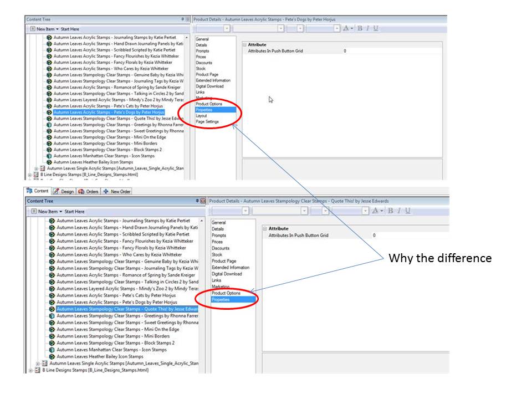Screen dimensions: 532x399
Task: Expand the B Line Designs Stamps node in upper tree
Action: 30,174
